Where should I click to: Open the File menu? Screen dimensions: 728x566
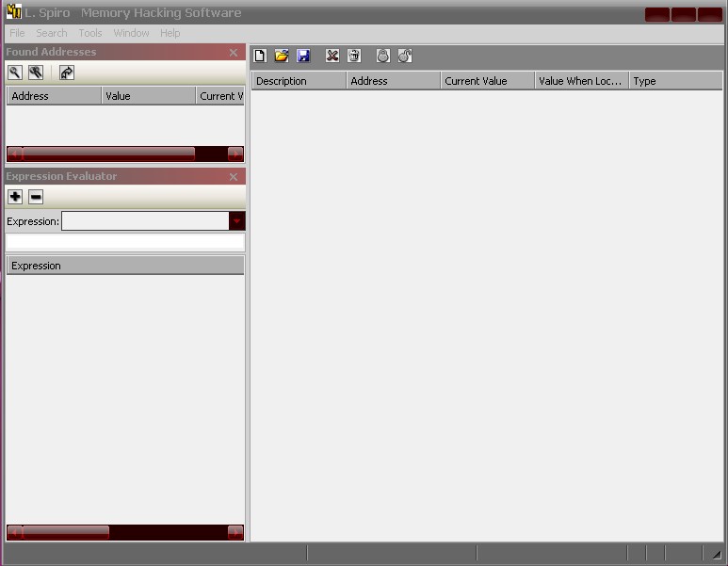(17, 33)
